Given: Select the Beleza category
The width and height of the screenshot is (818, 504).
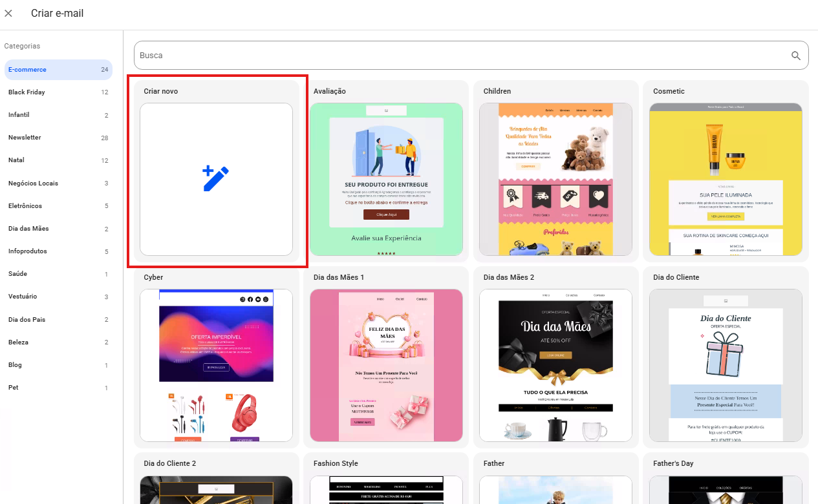Looking at the screenshot, I should point(58,342).
